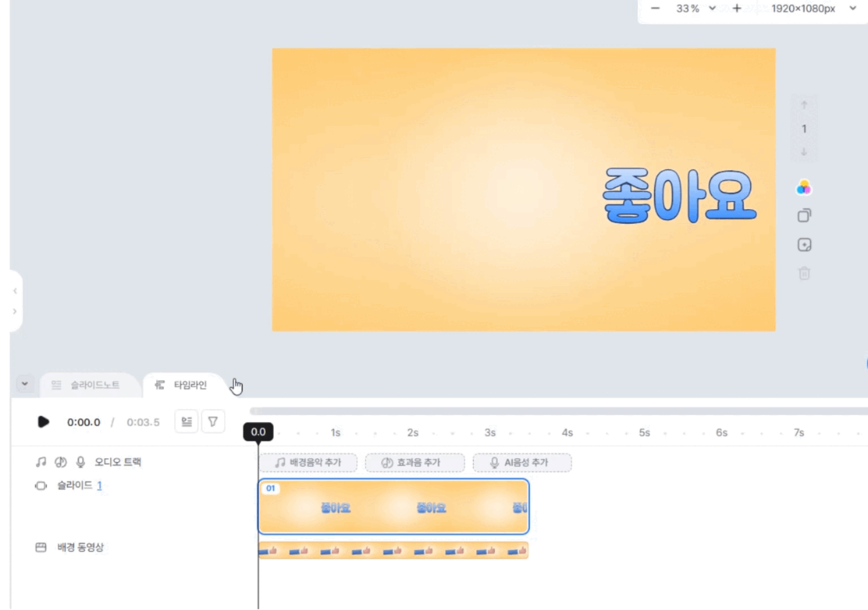Click the 2s mark on the ruler
The height and width of the screenshot is (610, 868).
pyautogui.click(x=413, y=433)
